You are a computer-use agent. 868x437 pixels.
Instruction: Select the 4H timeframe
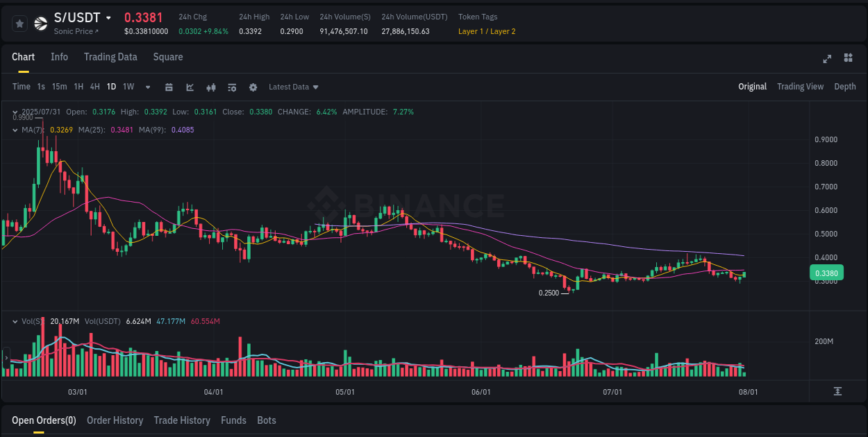[x=94, y=87]
